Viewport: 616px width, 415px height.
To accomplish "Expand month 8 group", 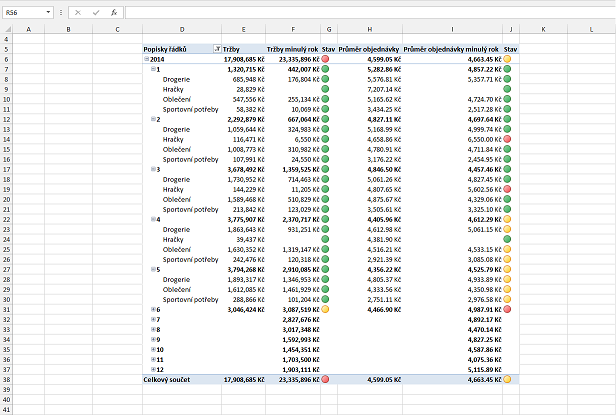I will (154, 329).
